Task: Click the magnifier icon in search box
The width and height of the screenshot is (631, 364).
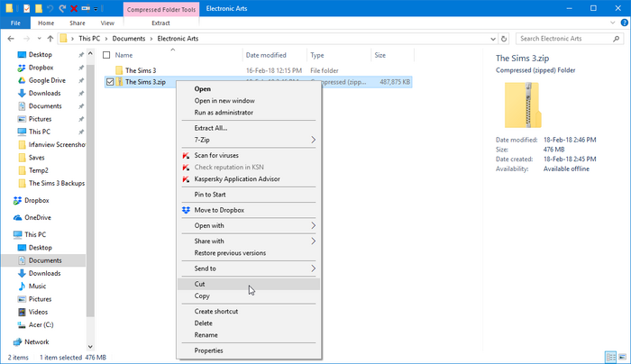Action: (616, 39)
